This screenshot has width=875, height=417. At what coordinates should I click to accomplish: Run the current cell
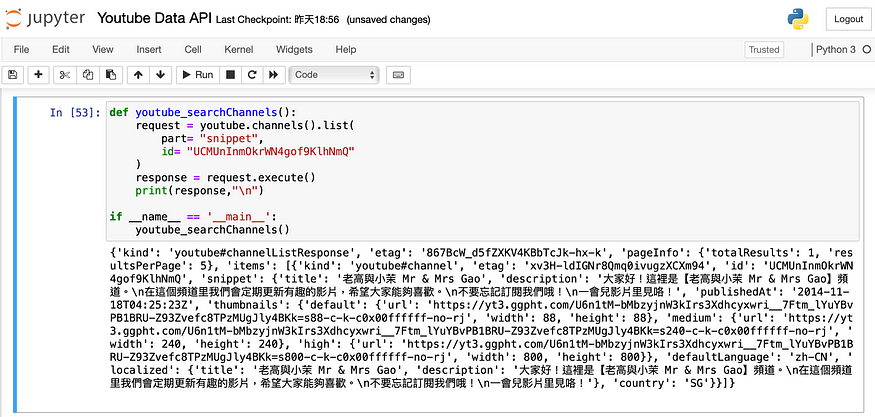coord(198,75)
